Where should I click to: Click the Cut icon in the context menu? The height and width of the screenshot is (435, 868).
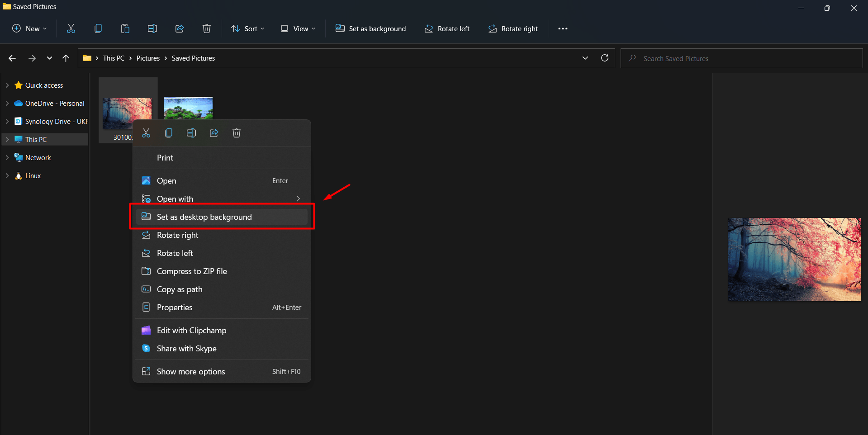[146, 133]
